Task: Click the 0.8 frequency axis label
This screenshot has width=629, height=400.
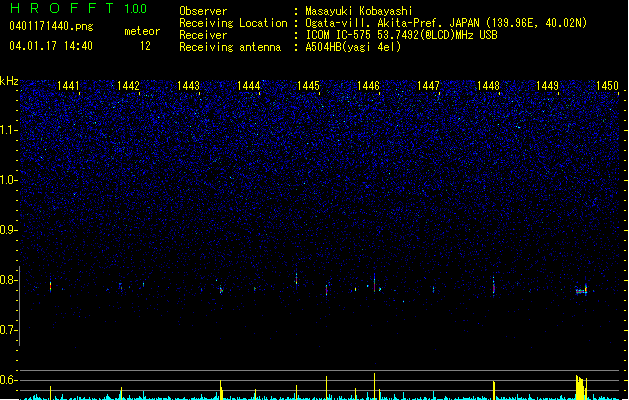Action: (8, 280)
